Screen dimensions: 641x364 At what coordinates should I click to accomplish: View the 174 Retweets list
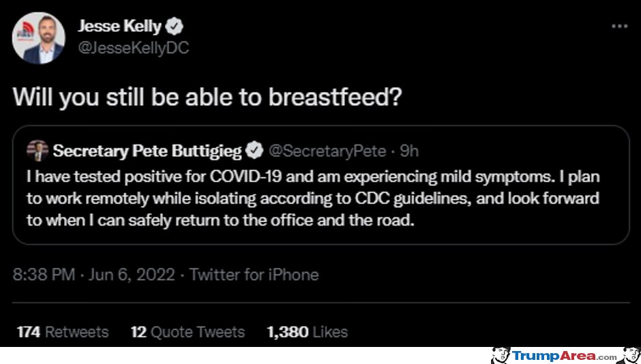(63, 332)
